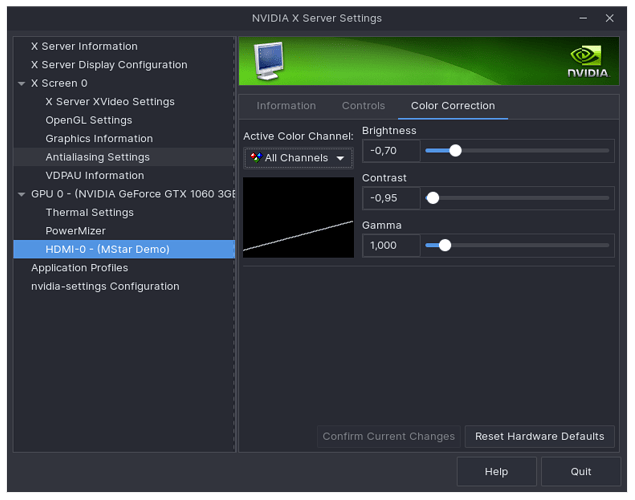635x500 pixels.
Task: Switch to the Controls tab
Action: point(363,106)
